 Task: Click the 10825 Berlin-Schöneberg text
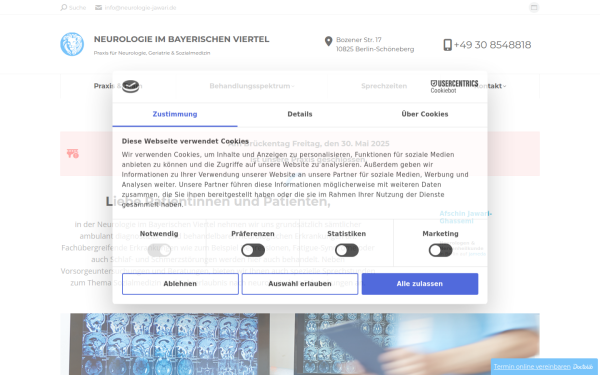pyautogui.click(x=375, y=49)
